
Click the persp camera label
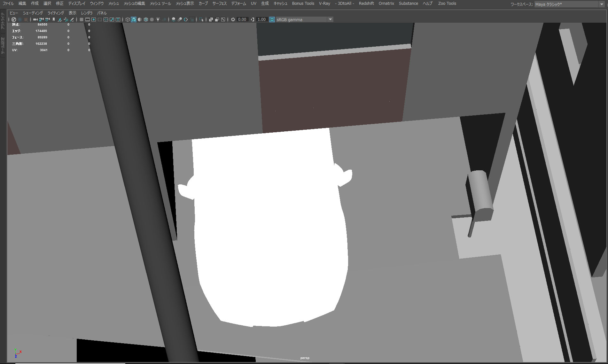[x=305, y=358]
